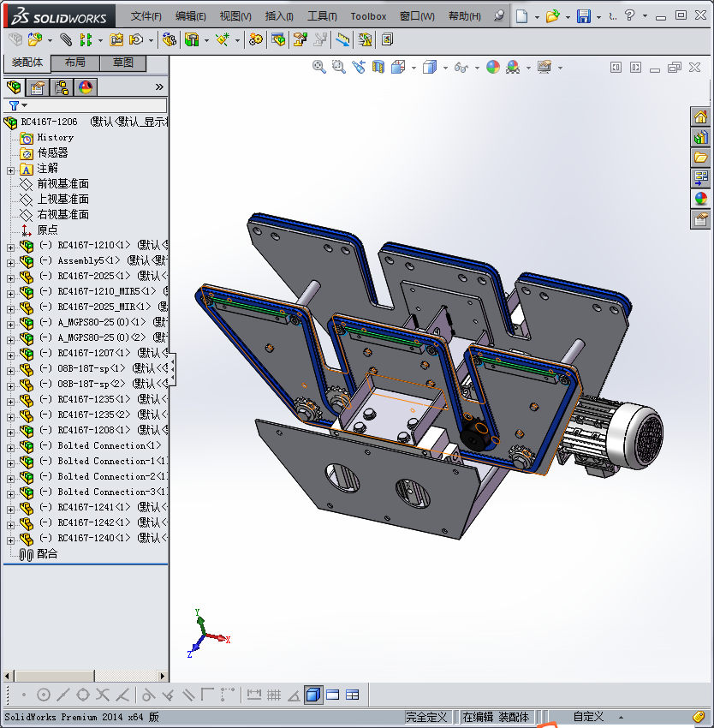
Task: Expand the RC4167-1210<1> component node
Action: pos(10,248)
